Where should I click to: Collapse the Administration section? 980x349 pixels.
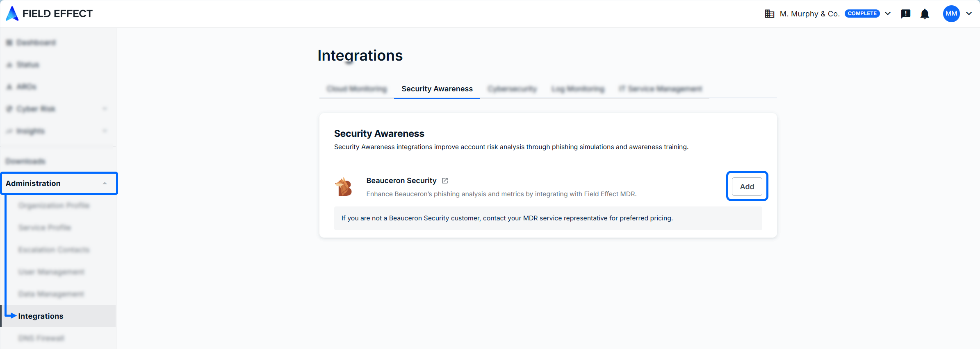tap(105, 184)
